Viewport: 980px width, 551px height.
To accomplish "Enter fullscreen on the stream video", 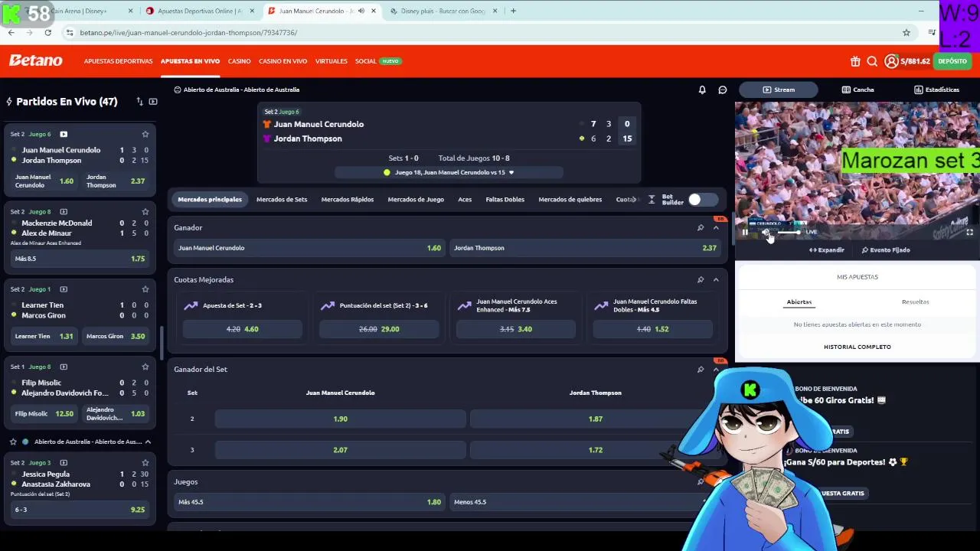I will (x=969, y=232).
